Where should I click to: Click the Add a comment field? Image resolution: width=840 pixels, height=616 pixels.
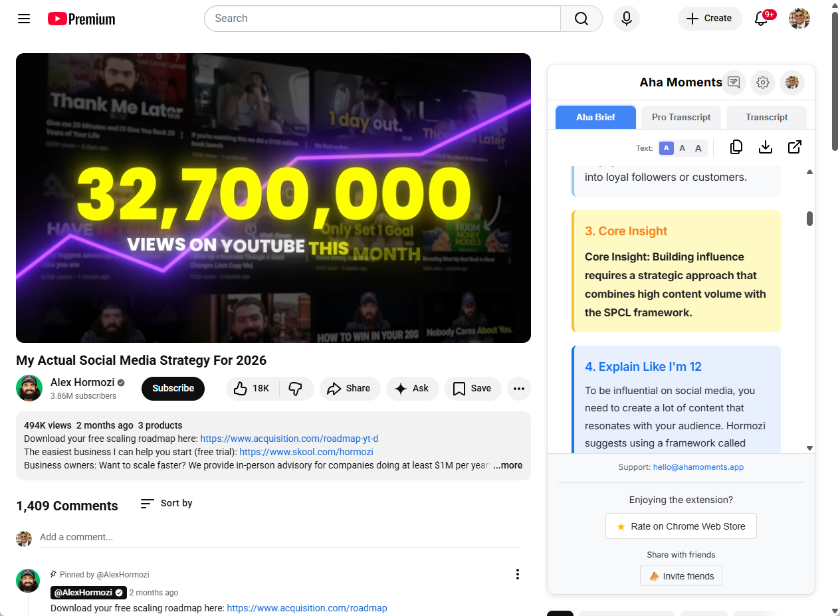coord(280,537)
